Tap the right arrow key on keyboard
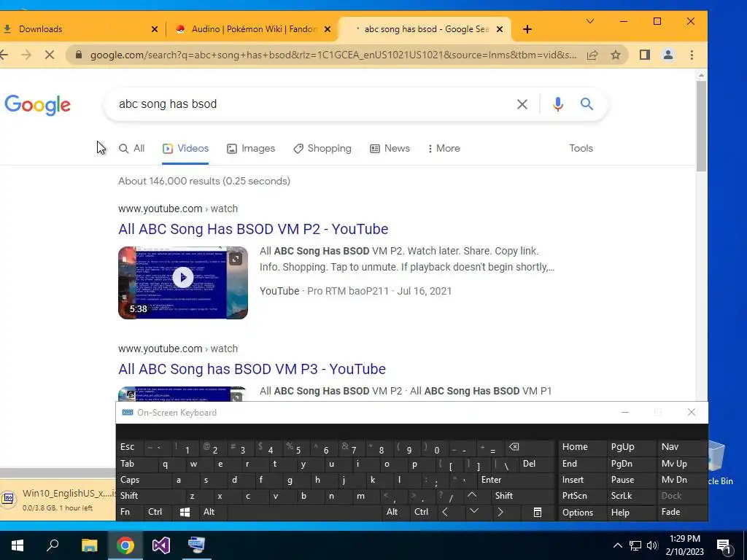Image resolution: width=747 pixels, height=560 pixels. (x=501, y=513)
